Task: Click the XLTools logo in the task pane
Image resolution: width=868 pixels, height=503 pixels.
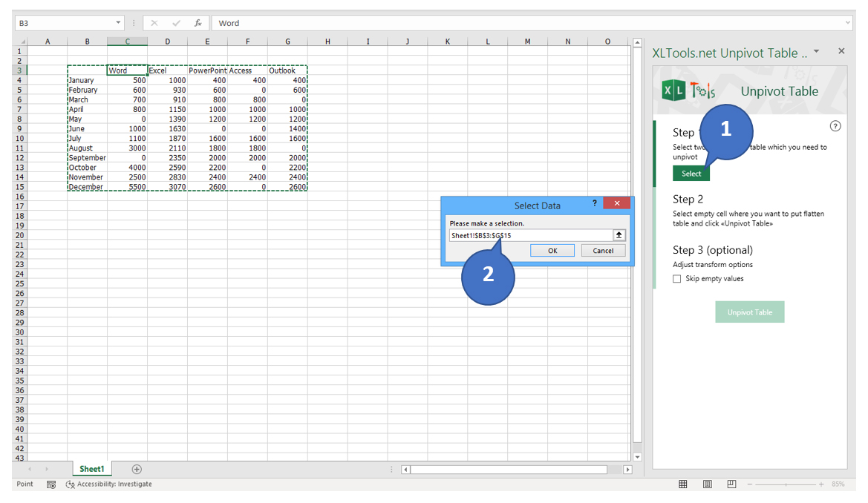Action: (688, 91)
